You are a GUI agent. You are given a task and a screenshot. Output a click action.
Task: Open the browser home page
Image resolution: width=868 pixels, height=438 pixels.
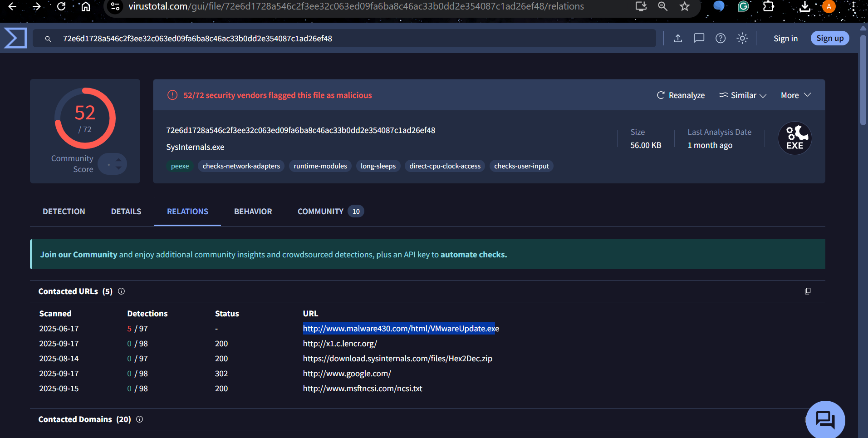[85, 6]
